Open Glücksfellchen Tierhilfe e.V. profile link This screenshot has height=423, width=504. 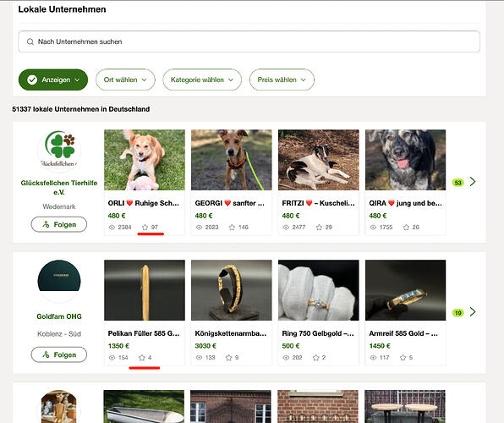59,188
